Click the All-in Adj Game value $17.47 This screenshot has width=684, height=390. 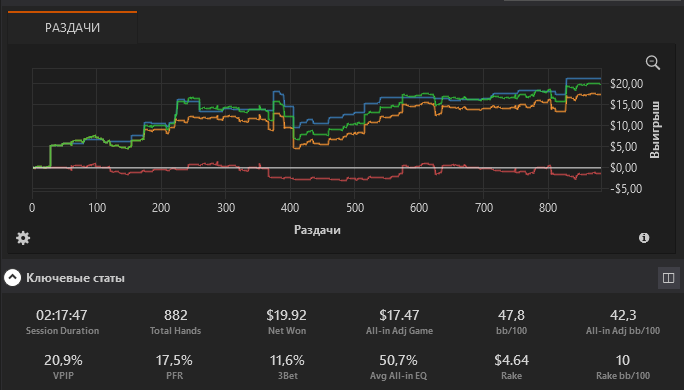(399, 315)
